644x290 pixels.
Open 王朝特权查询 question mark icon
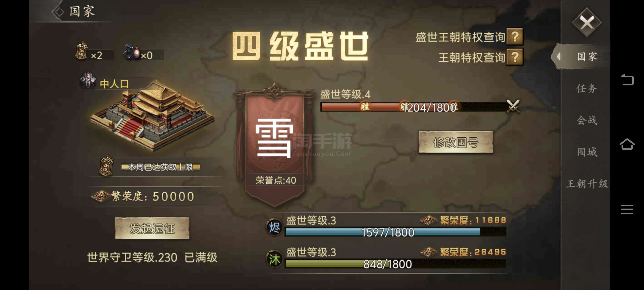point(515,57)
